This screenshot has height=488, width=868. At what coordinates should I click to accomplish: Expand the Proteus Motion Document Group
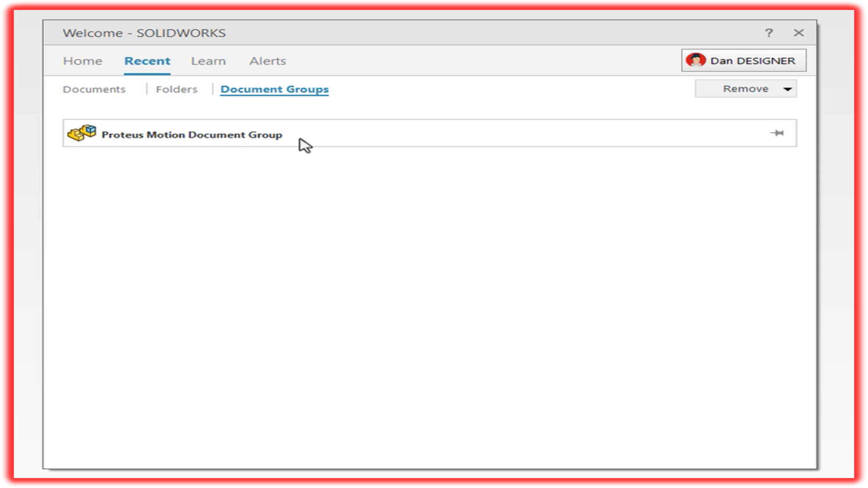tap(191, 133)
